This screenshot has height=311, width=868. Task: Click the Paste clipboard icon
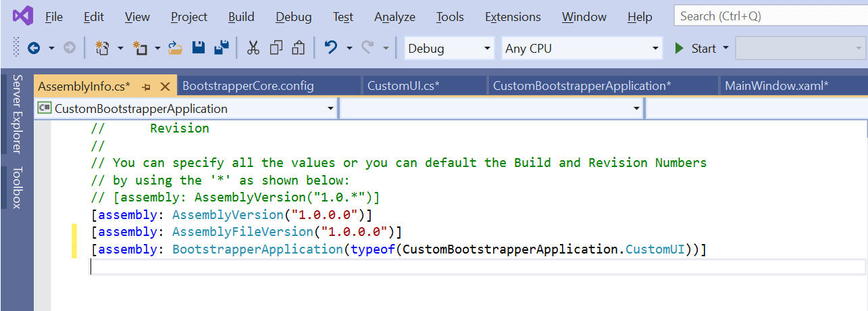pyautogui.click(x=298, y=48)
